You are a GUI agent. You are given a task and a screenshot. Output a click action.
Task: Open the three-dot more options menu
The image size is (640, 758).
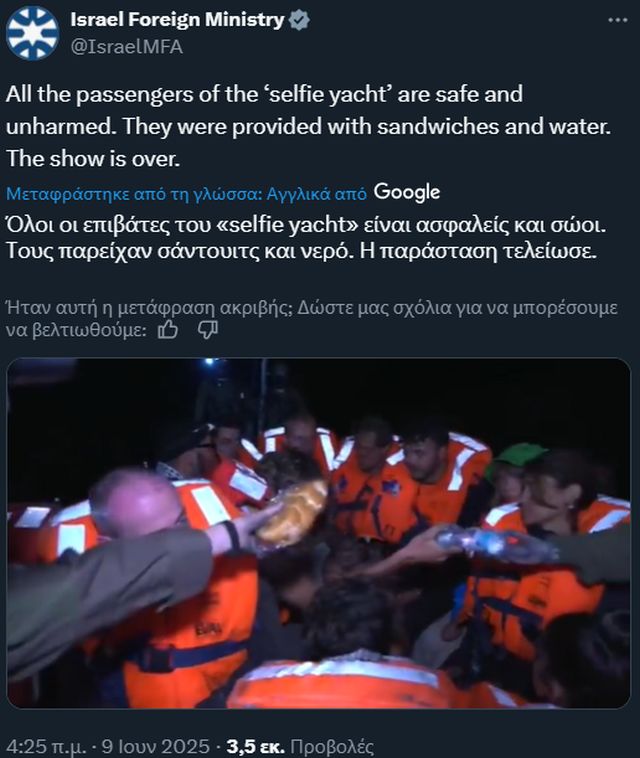pyautogui.click(x=617, y=20)
